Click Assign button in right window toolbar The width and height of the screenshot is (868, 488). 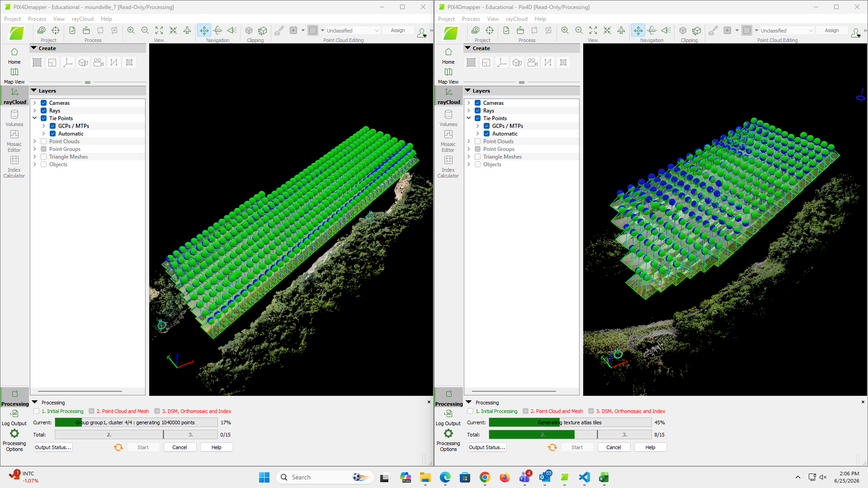point(831,30)
